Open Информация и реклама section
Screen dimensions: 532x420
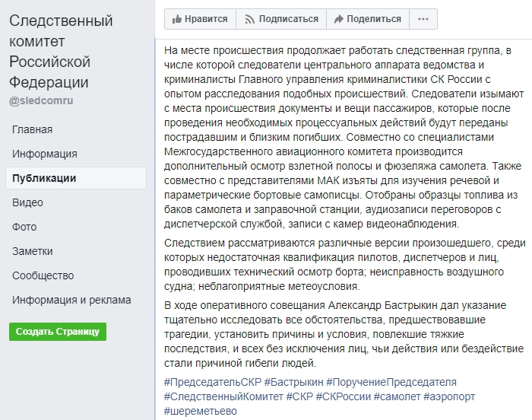tap(71, 300)
